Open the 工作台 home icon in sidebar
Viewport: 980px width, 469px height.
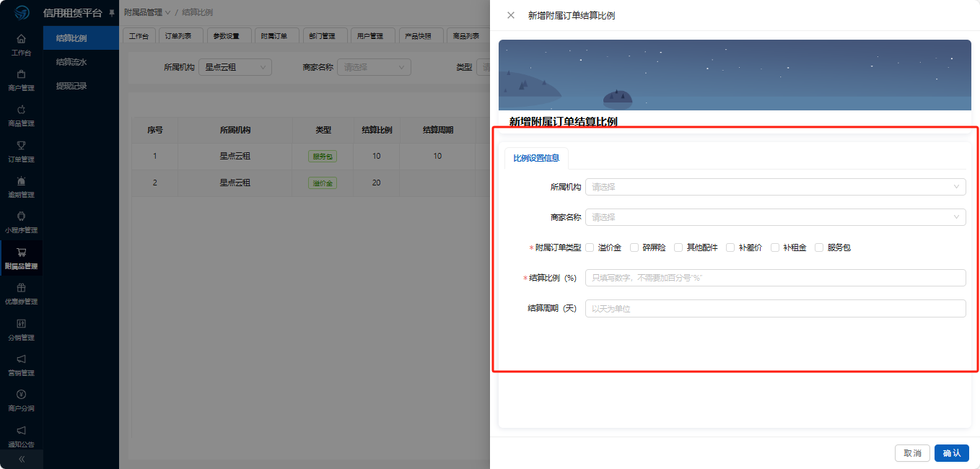[21, 39]
